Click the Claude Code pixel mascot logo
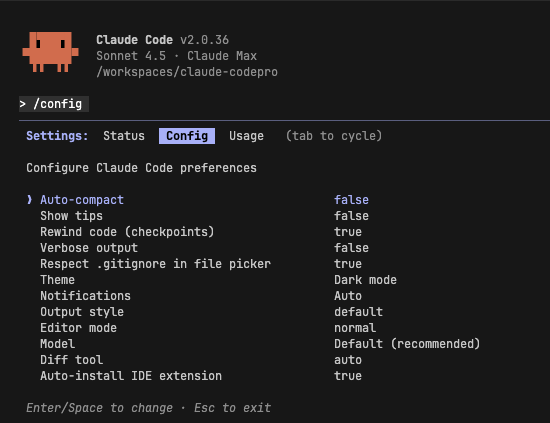This screenshot has width=550, height=423. (51, 52)
